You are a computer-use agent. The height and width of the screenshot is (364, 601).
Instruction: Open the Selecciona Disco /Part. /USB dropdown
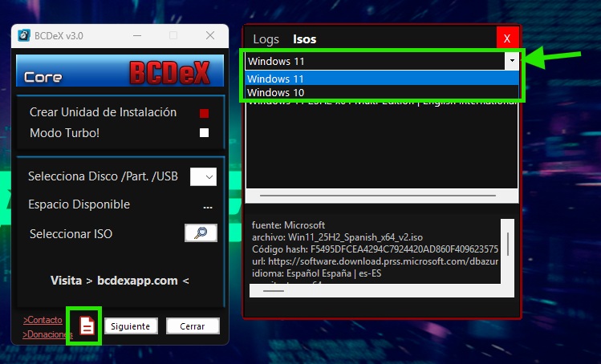point(203,176)
